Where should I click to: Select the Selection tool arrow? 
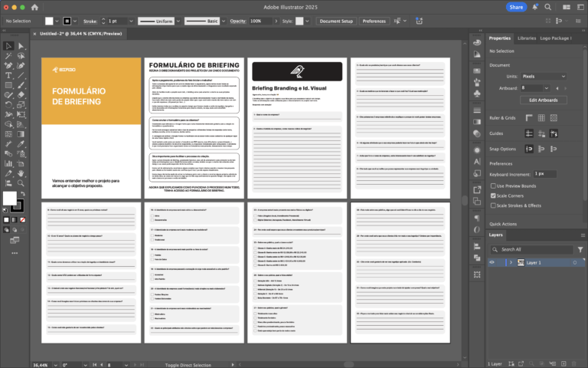click(8, 46)
